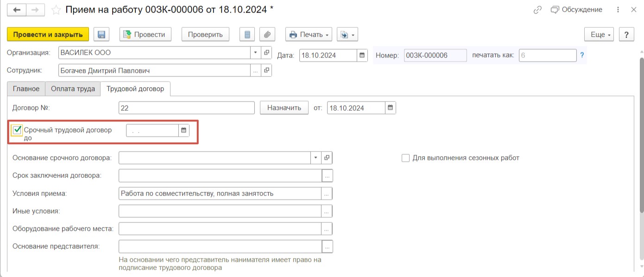Click Оборудование рабочего места field
This screenshot has width=644, height=277.
click(221, 229)
